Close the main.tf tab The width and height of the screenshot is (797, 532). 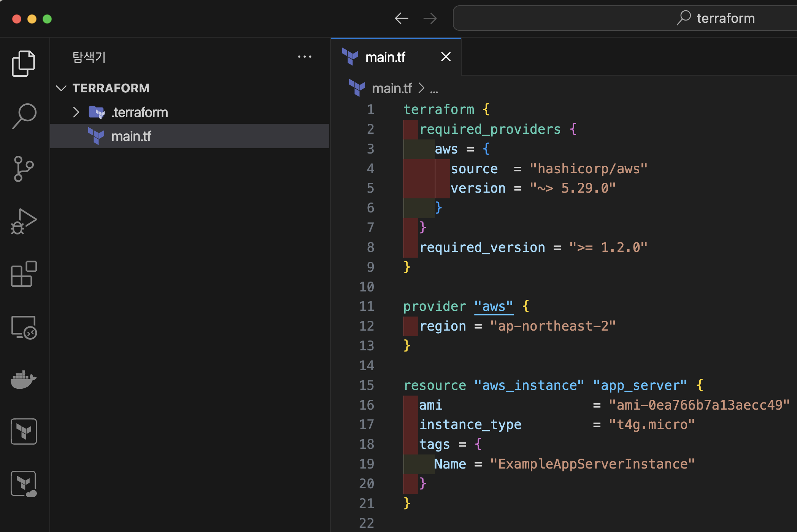click(446, 57)
